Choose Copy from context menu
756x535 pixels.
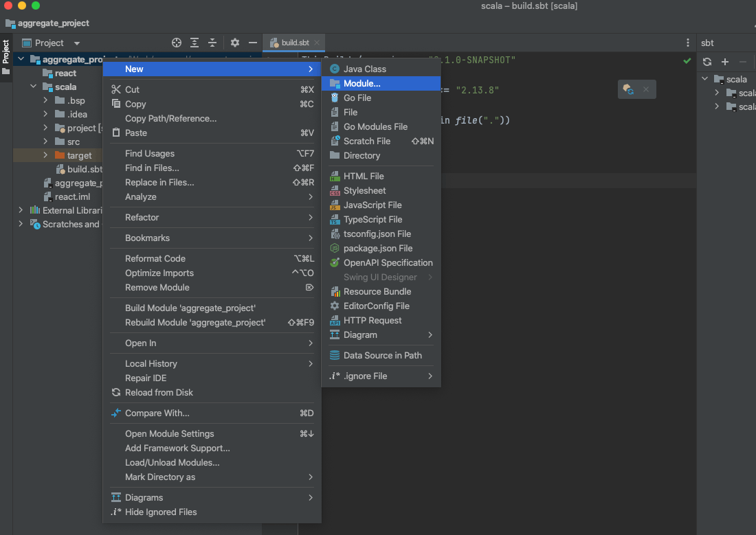pos(212,104)
